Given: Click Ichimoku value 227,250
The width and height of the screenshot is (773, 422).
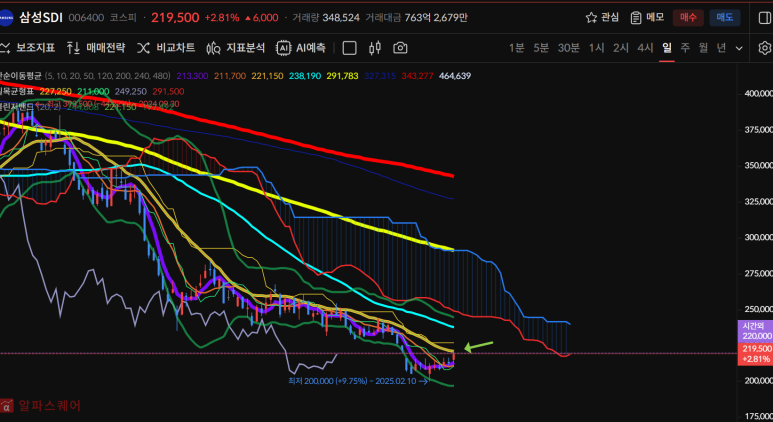Looking at the screenshot, I should 56,92.
